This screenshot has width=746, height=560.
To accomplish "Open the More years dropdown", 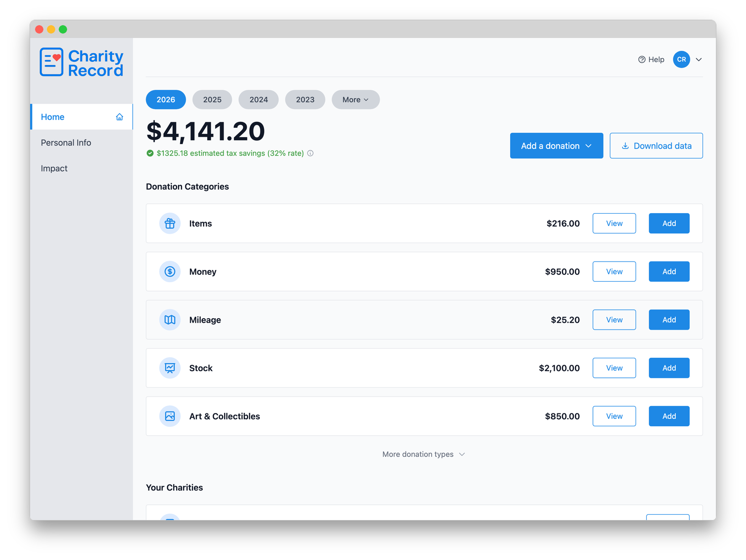I will click(356, 100).
